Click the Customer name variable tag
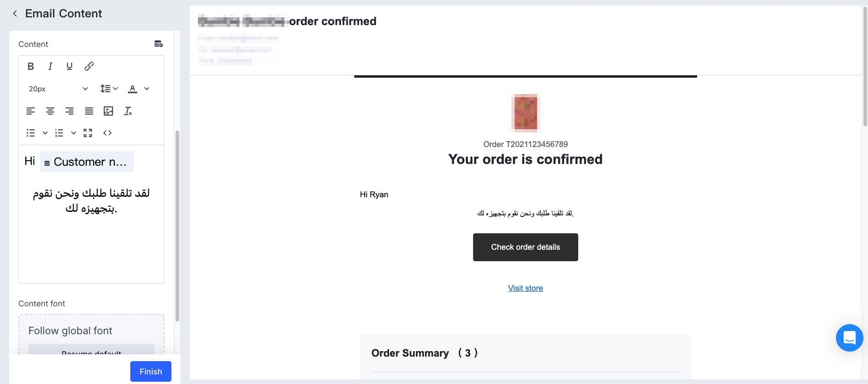 pyautogui.click(x=87, y=162)
